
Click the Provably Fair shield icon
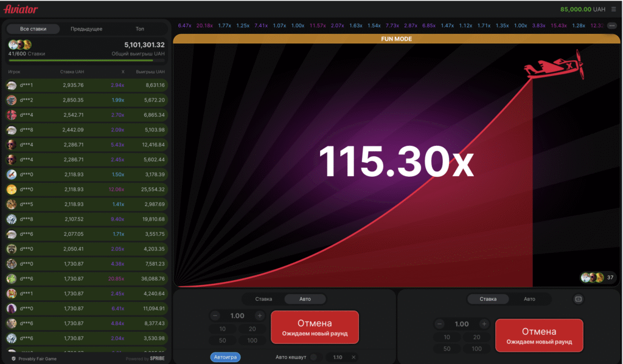pyautogui.click(x=13, y=359)
